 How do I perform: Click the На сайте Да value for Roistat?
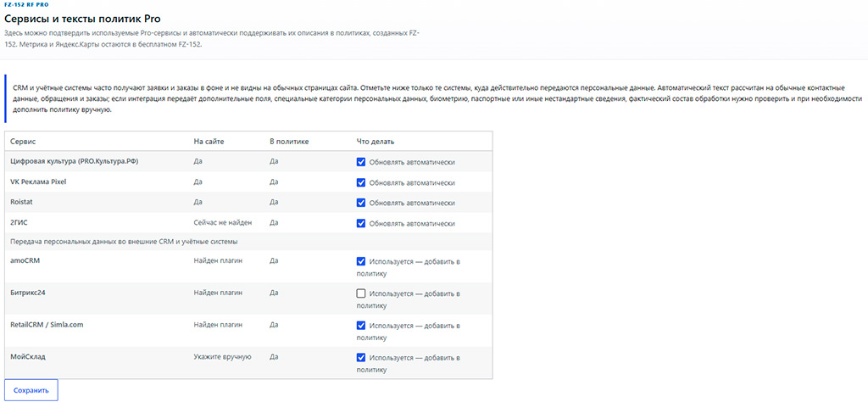(198, 203)
